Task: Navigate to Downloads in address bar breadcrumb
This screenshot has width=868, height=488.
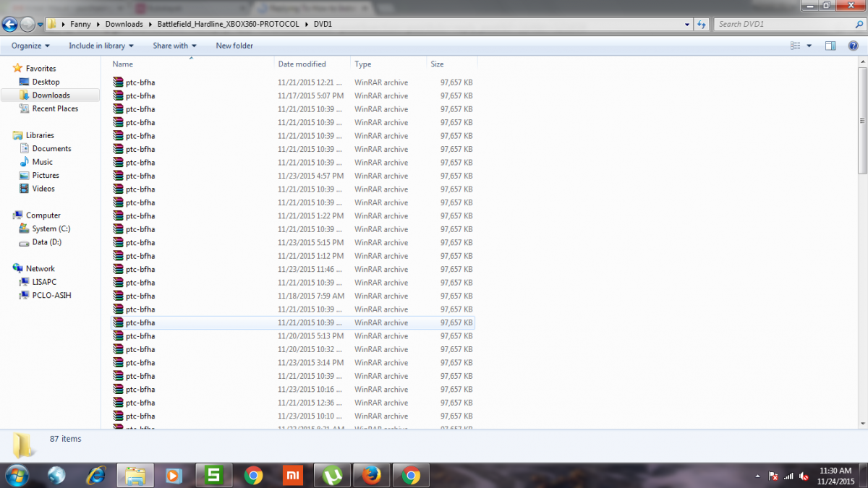Action: pyautogui.click(x=124, y=24)
